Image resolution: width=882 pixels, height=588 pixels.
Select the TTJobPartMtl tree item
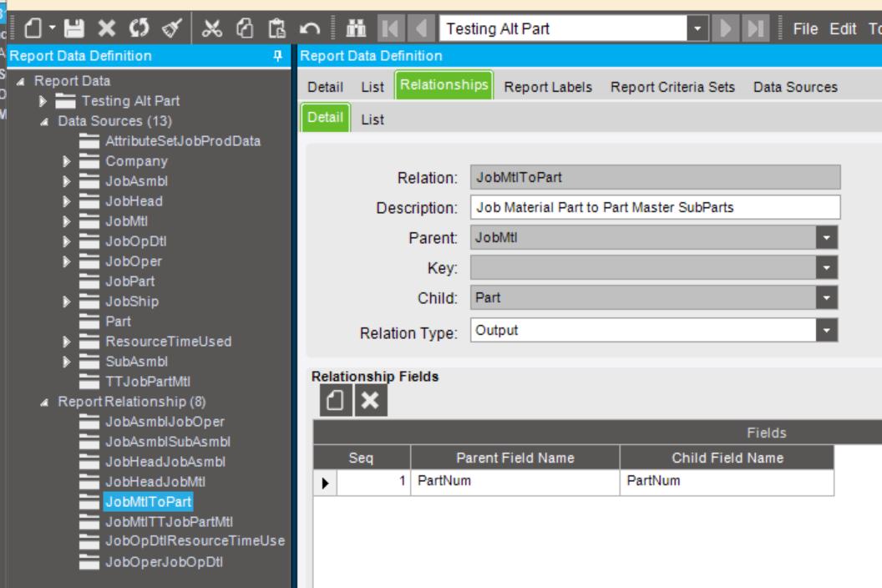(148, 382)
